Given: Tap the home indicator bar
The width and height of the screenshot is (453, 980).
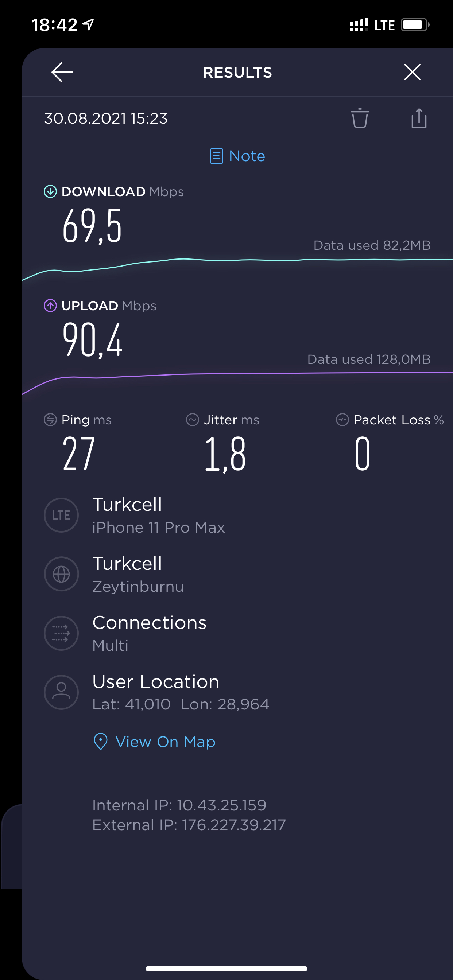Looking at the screenshot, I should click(x=226, y=968).
